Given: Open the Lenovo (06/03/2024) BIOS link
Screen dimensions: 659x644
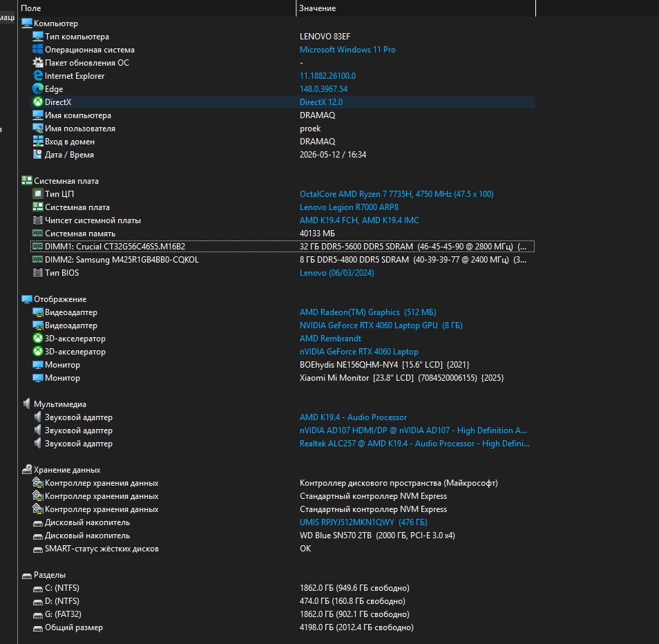Looking at the screenshot, I should (336, 272).
